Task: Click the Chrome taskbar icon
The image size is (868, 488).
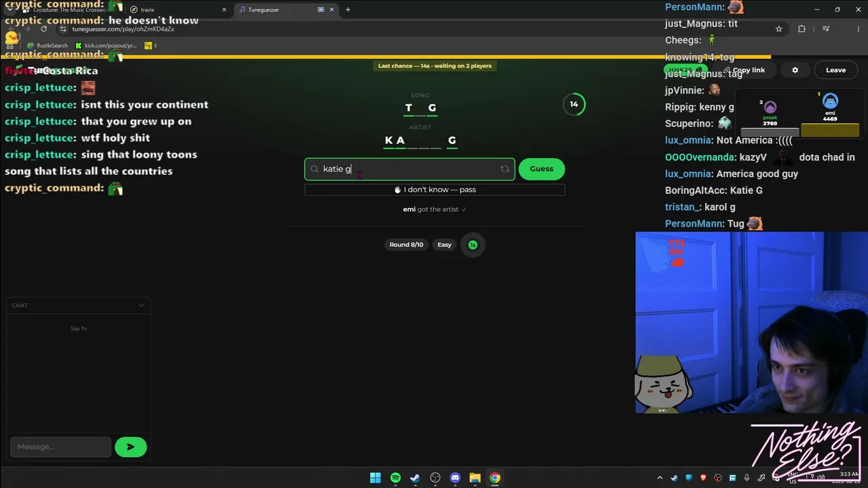Action: [x=495, y=478]
